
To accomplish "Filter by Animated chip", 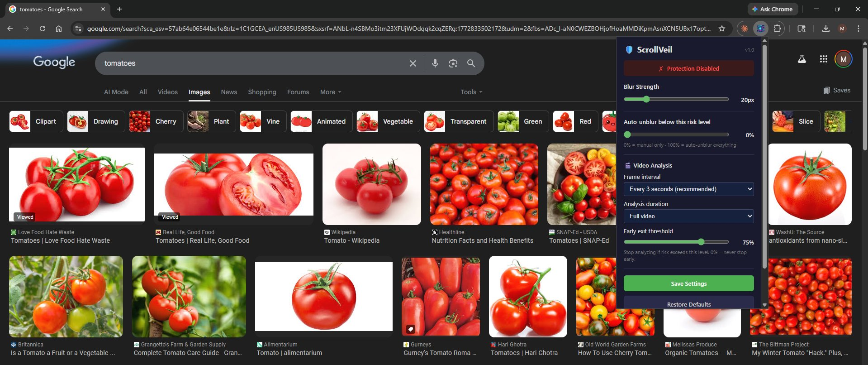I will tap(322, 121).
